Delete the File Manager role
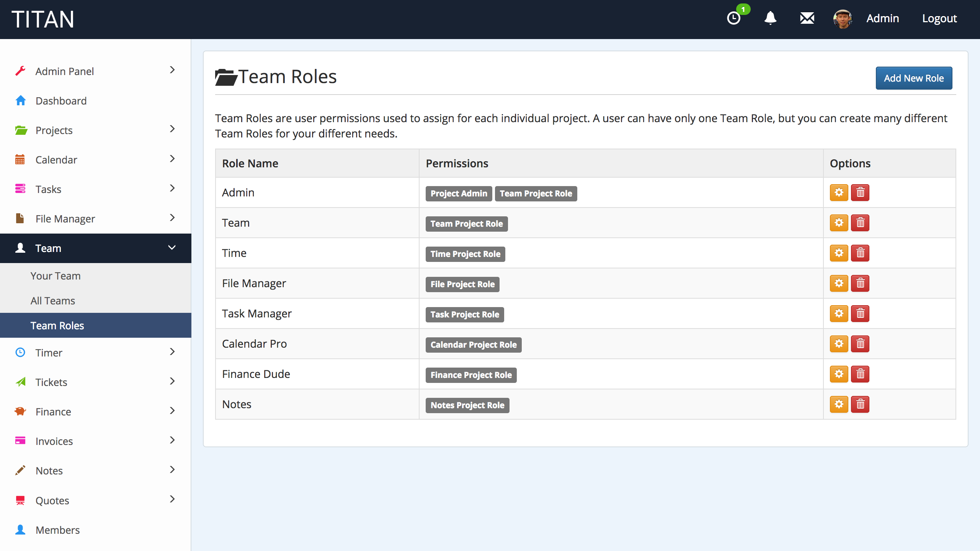Screen dimensions: 980x551 [860, 283]
